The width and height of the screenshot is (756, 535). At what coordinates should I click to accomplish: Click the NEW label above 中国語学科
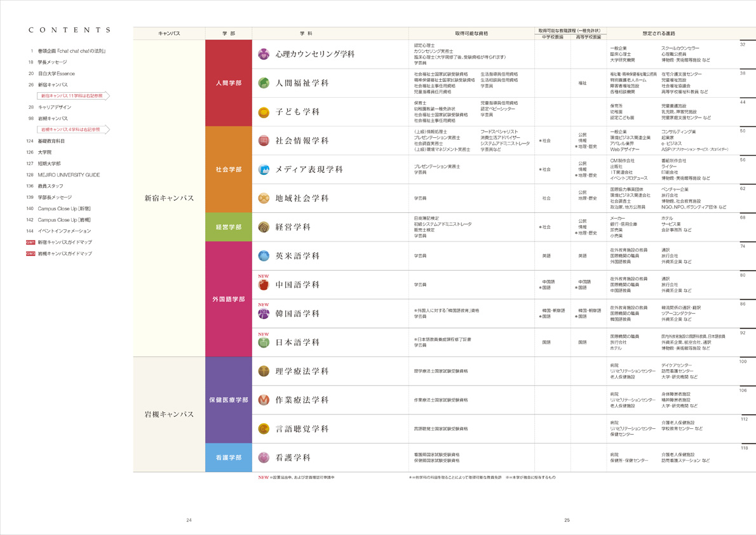(x=263, y=276)
